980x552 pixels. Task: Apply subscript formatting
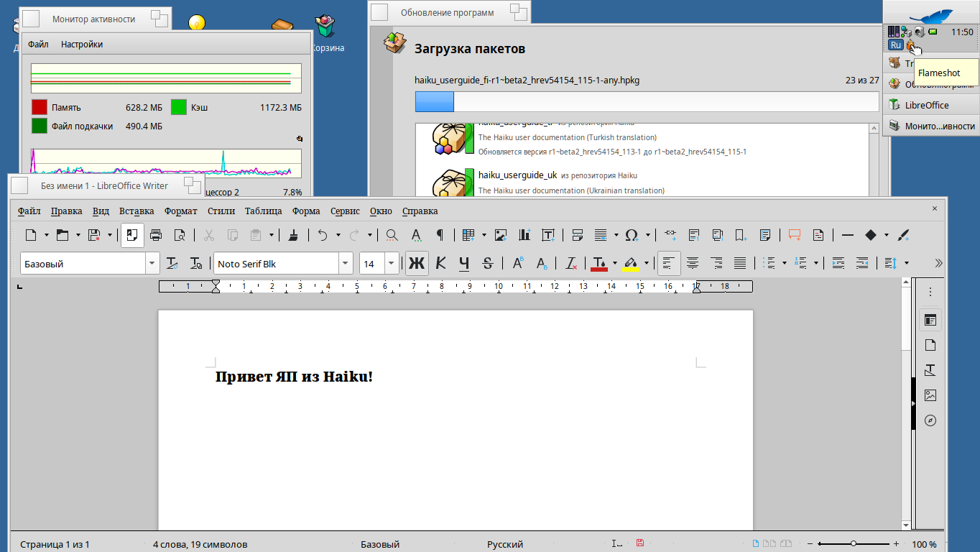[x=542, y=264]
